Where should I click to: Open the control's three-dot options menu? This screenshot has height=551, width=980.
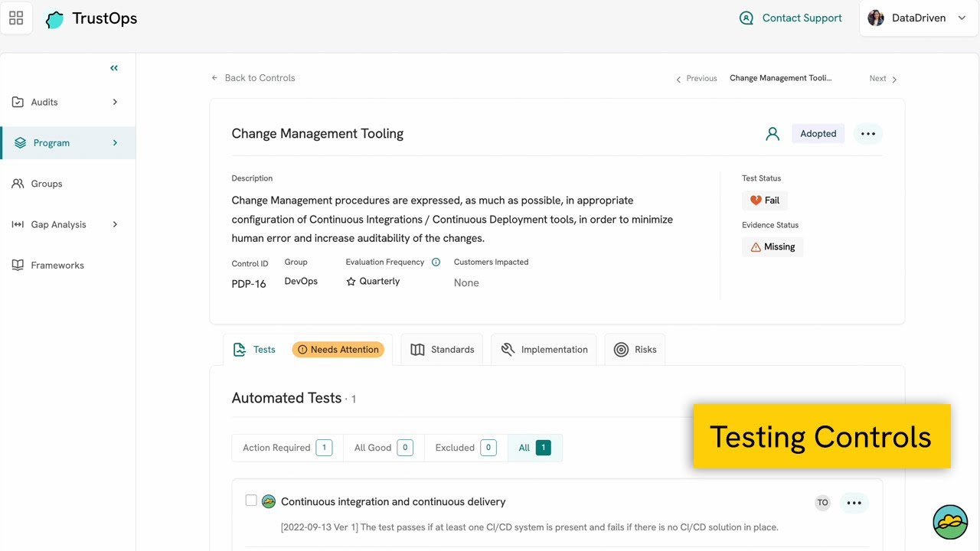[867, 134]
